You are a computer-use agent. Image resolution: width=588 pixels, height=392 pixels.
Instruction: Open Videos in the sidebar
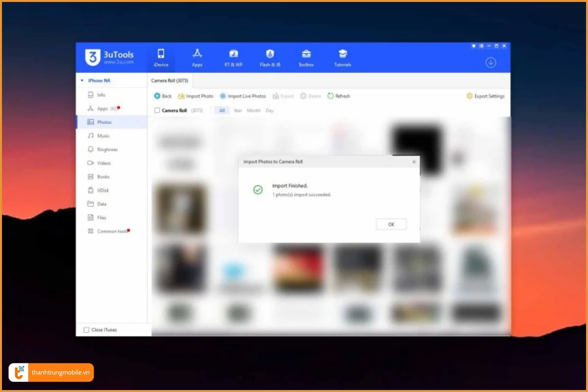[103, 163]
